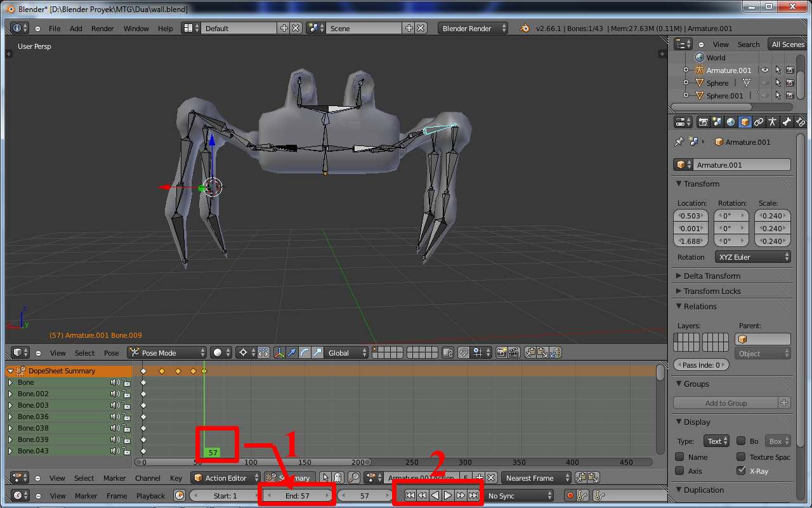Select the Constraints tab (chain link icon)
Image resolution: width=812 pixels, height=508 pixels.
point(759,121)
